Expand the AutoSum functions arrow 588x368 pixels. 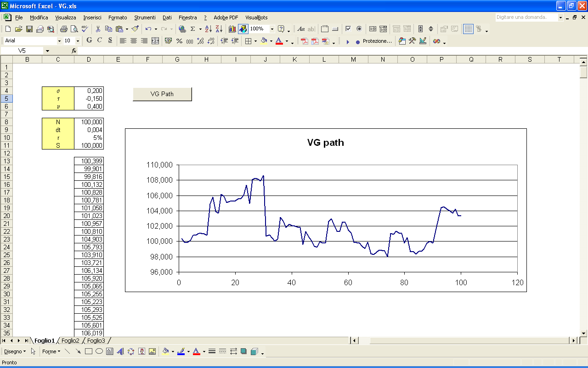pyautogui.click(x=200, y=29)
